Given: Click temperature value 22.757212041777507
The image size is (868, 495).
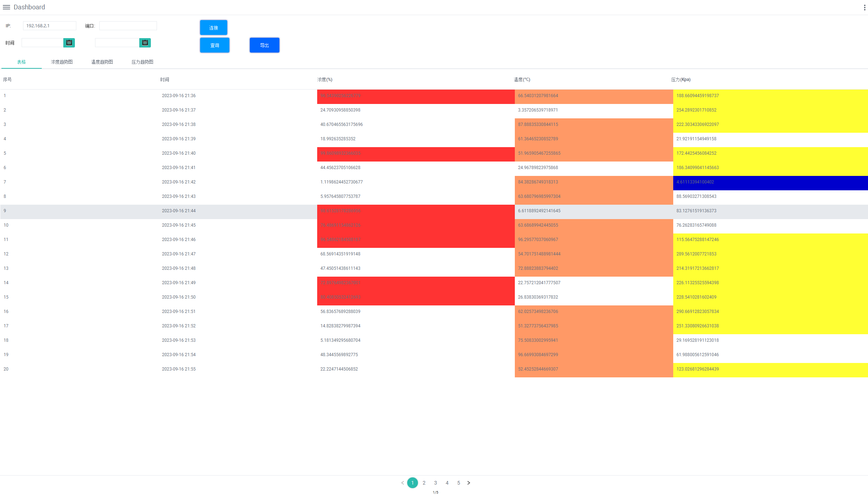Looking at the screenshot, I should click(x=539, y=283).
